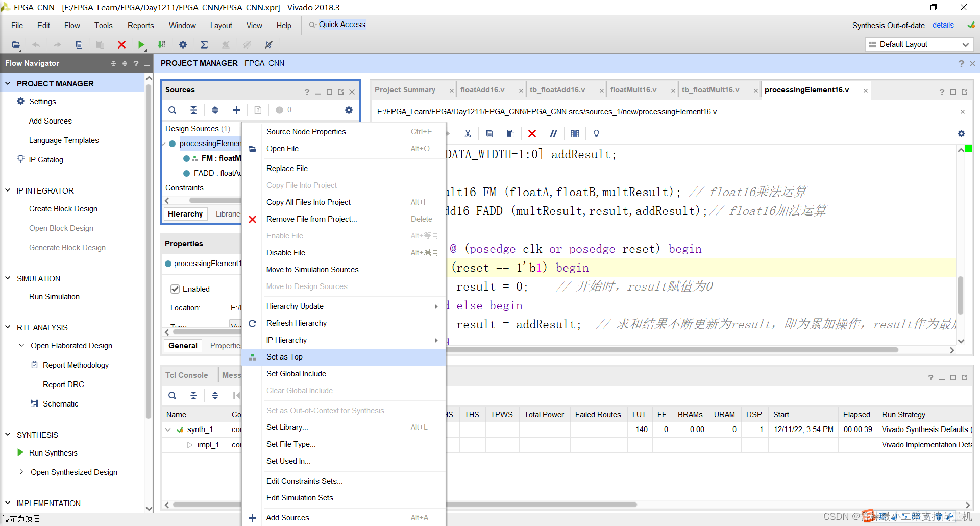The image size is (980, 526).
Task: Open Sources panel settings gear
Action: (x=349, y=110)
